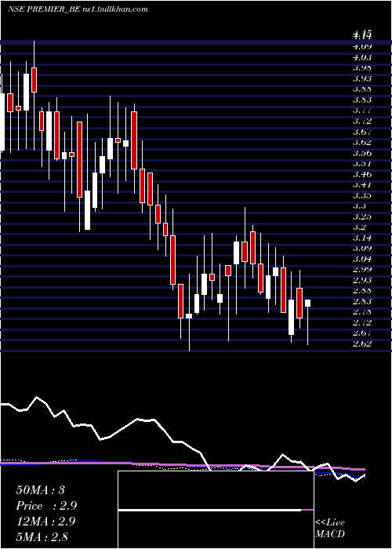Click the 3.14 price axis label

pyautogui.click(x=362, y=238)
